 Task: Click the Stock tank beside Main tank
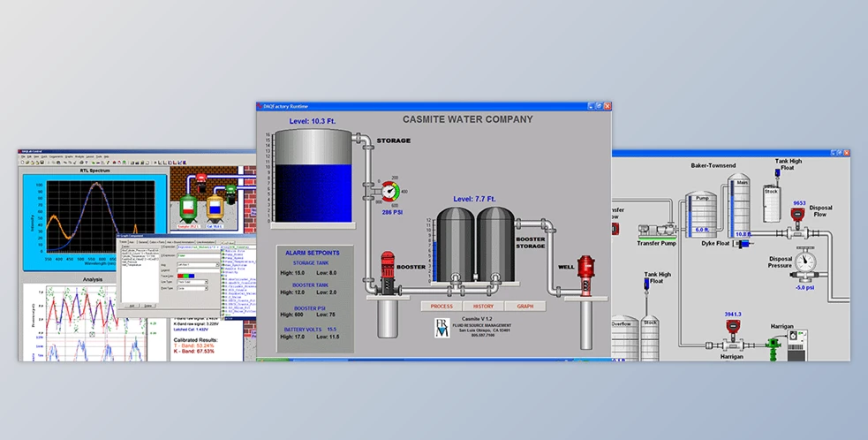tap(772, 202)
